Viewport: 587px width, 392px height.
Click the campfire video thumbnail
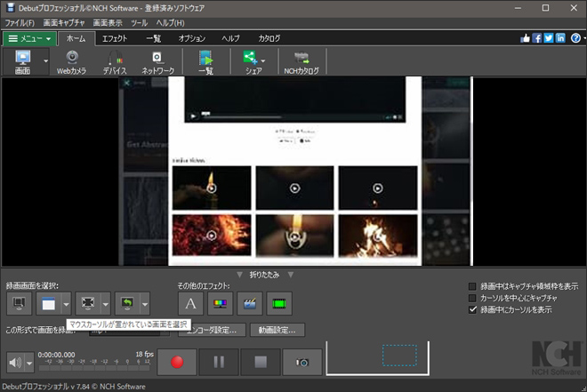[378, 236]
